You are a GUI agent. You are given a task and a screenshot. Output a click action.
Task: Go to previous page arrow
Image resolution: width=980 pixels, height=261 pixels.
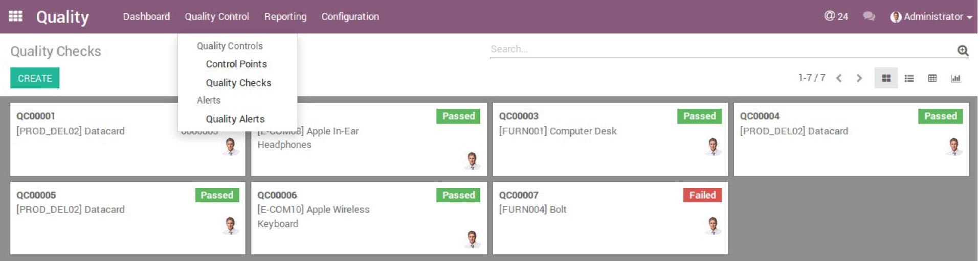[x=839, y=78]
